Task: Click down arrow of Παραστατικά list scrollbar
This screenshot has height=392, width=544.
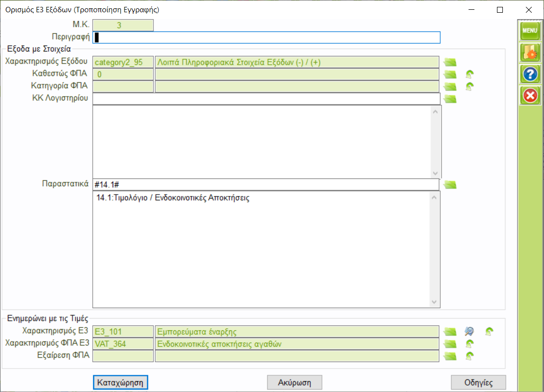Action: (435, 302)
